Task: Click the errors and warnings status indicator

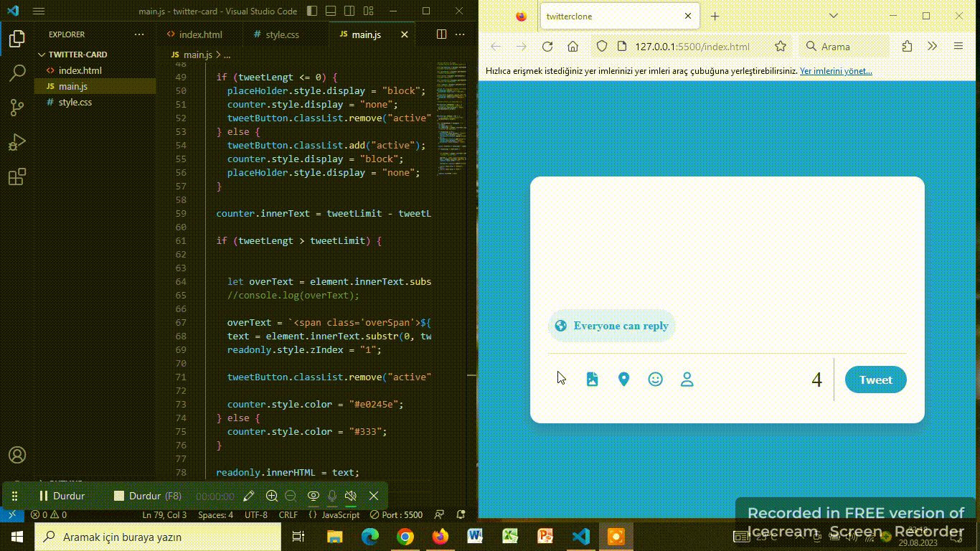Action: pyautogui.click(x=49, y=514)
